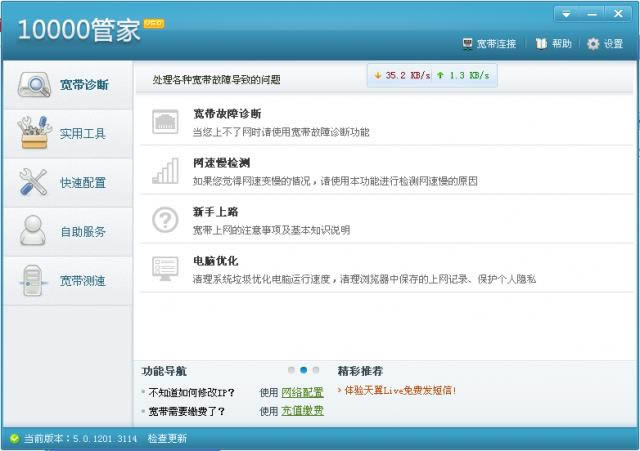Screen dimensions: 640x451
Task: Open the 电脑优化 title
Action: point(216,261)
